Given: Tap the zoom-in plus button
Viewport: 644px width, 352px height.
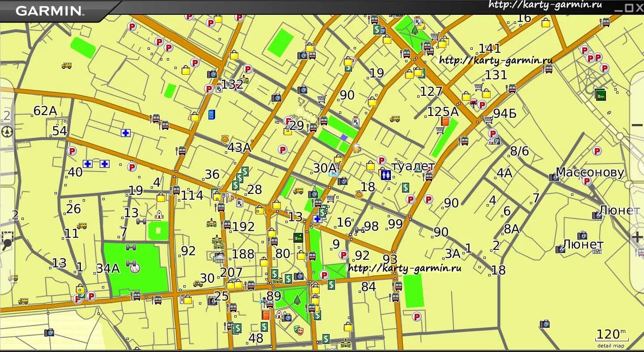Looking at the screenshot, I should [x=637, y=237].
